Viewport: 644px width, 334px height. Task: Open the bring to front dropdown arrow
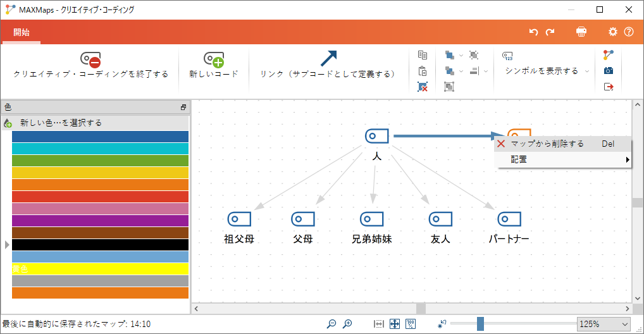pyautogui.click(x=461, y=56)
